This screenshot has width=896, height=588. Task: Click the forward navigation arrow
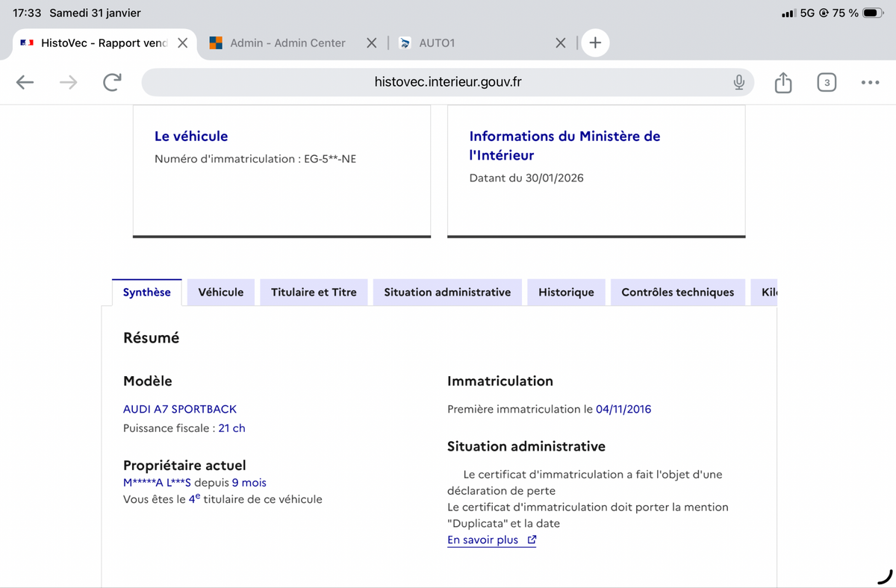coord(69,82)
